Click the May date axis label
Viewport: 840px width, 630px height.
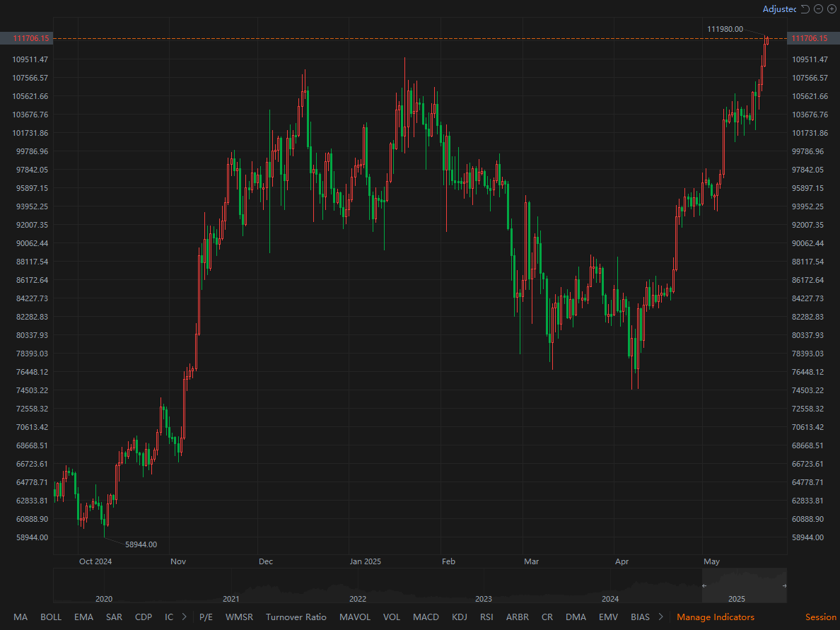pos(711,561)
